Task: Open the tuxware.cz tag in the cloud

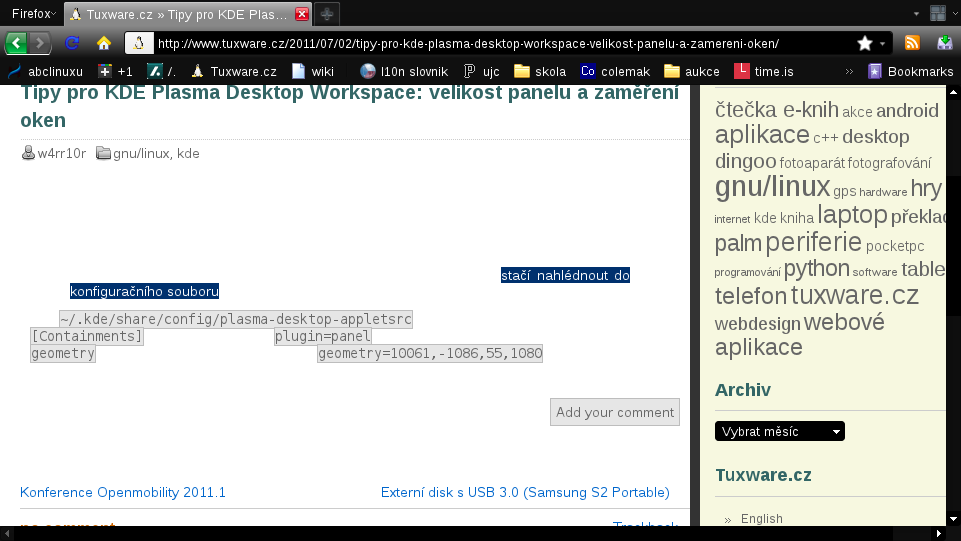Action: (x=854, y=295)
